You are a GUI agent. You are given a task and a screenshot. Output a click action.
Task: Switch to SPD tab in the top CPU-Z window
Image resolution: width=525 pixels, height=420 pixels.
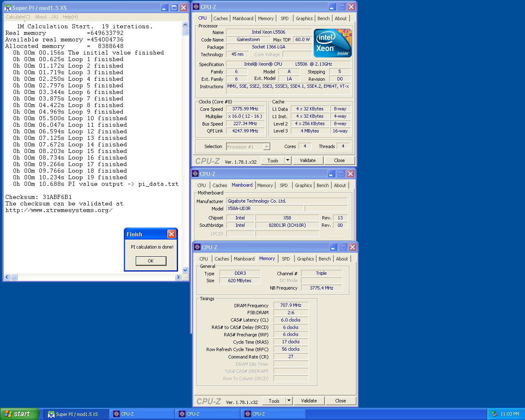coord(285,18)
